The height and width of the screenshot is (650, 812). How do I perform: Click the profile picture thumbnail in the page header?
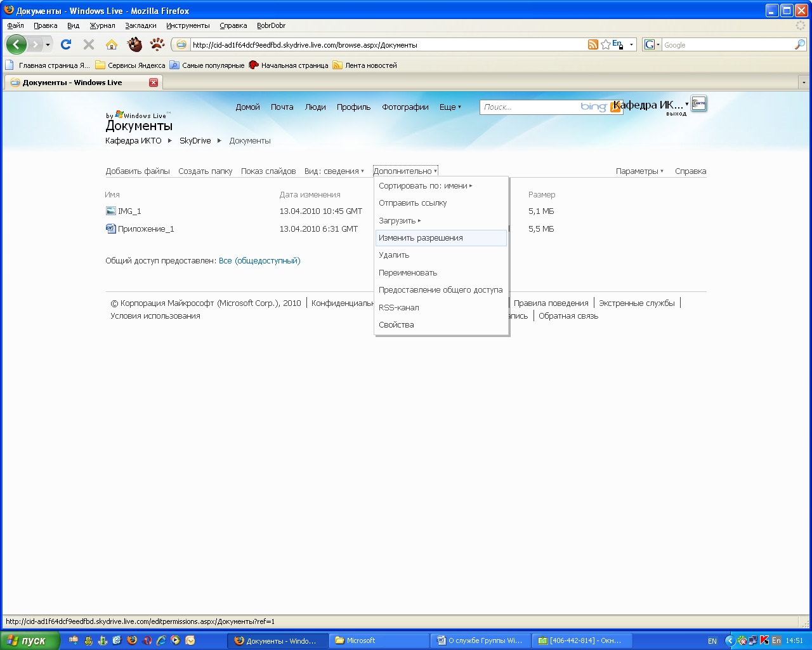tap(699, 103)
